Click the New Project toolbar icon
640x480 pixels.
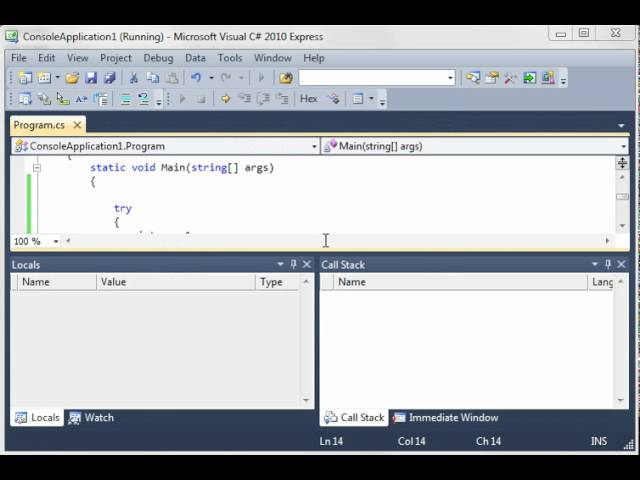click(x=25, y=78)
